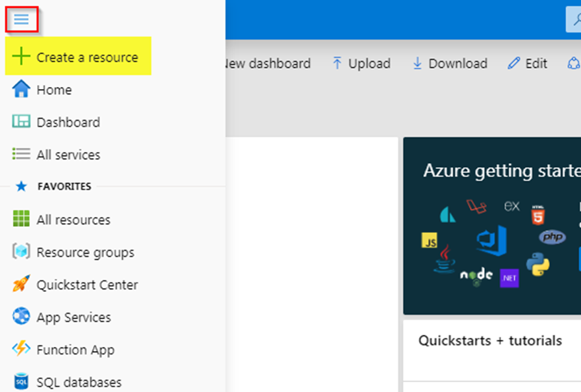Click the Quickstart Center rocket icon
This screenshot has width=581, height=392.
click(x=21, y=284)
